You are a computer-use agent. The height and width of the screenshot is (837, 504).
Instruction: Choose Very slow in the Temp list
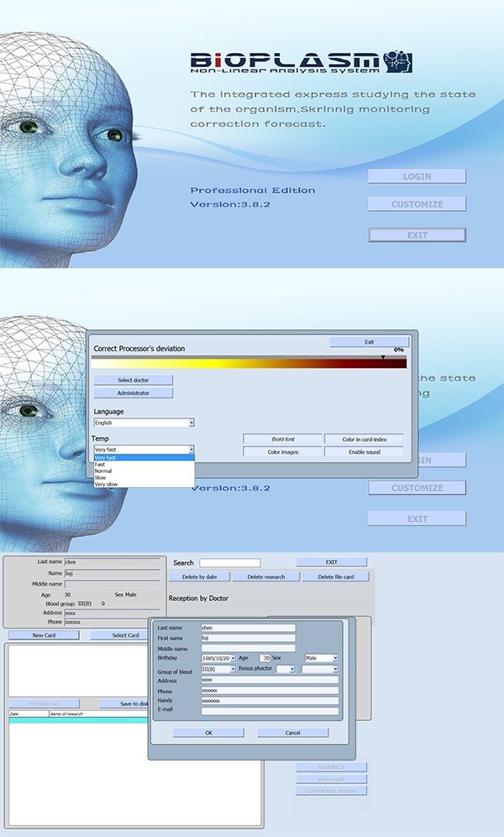coord(144,484)
